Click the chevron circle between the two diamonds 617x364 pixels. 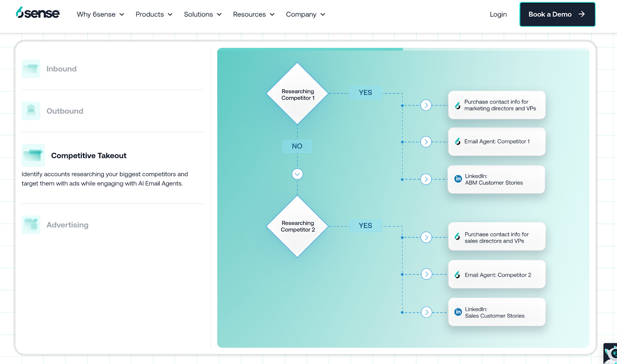297,174
